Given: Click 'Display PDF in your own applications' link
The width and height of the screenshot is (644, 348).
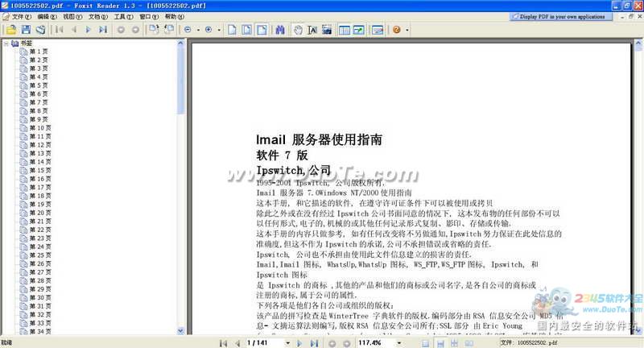Looking at the screenshot, I should [x=562, y=16].
